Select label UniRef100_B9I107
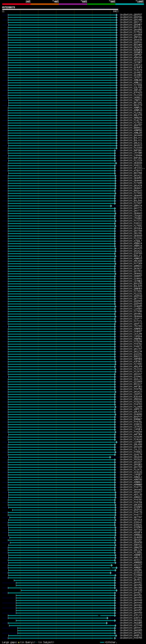This screenshot has height=644, width=146. coord(131,384)
